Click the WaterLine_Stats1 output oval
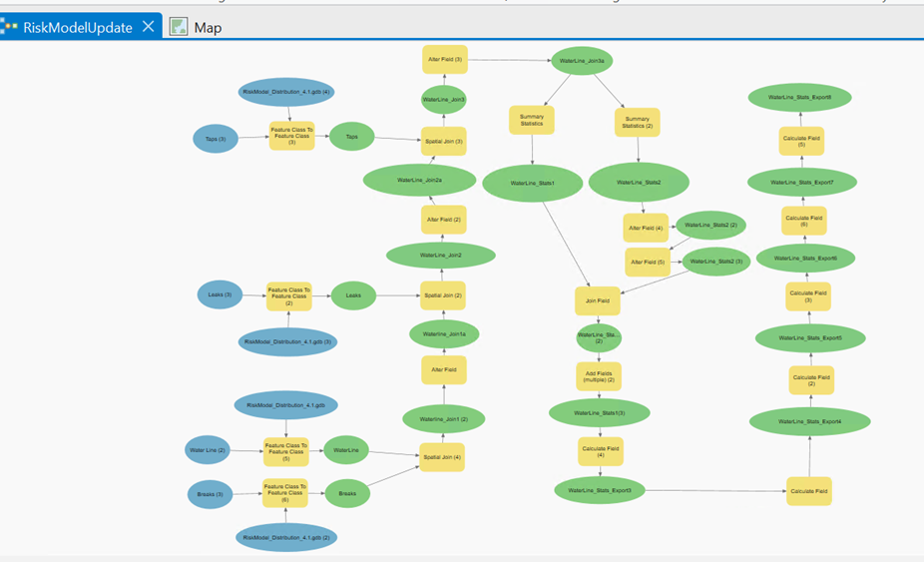Screen dimensions: 924x562 click(532, 183)
